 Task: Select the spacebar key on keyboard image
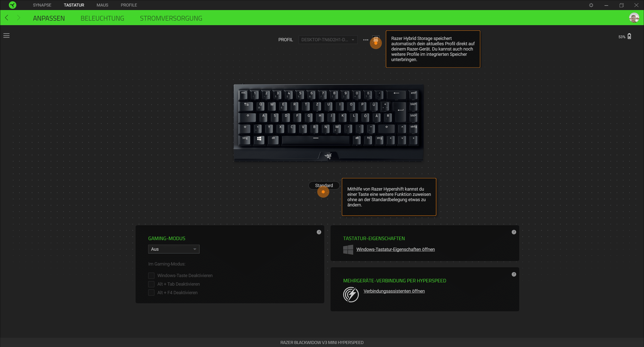(315, 140)
